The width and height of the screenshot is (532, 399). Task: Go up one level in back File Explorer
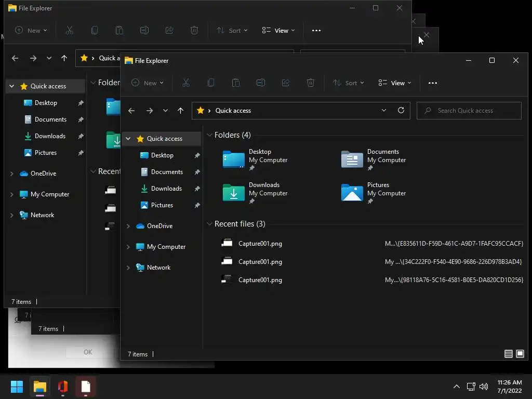[x=64, y=58]
